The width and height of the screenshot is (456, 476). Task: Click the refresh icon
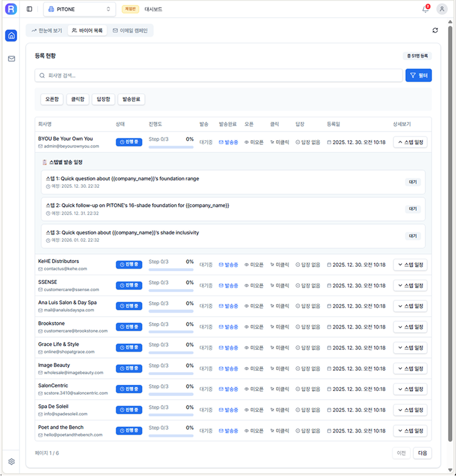[x=435, y=31]
